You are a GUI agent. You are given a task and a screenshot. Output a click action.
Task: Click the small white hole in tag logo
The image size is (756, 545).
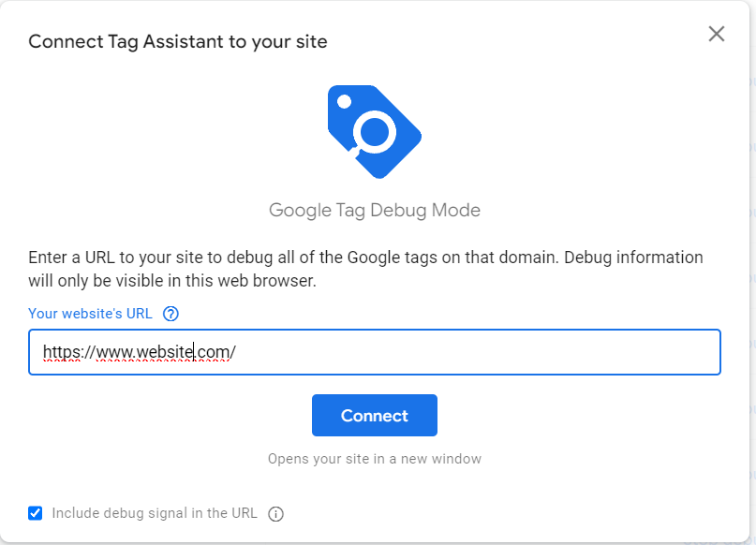[344, 102]
